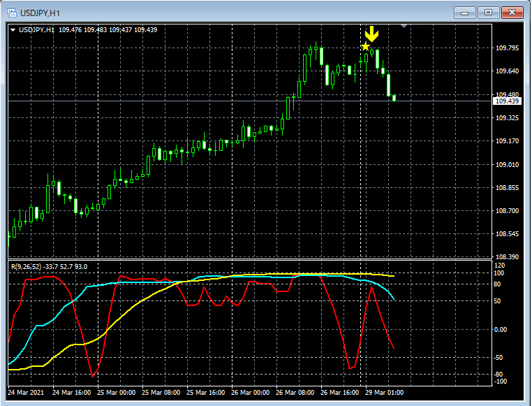This screenshot has height=406, width=532.
Task: Click the 109.170 price scale value
Action: pyautogui.click(x=508, y=141)
